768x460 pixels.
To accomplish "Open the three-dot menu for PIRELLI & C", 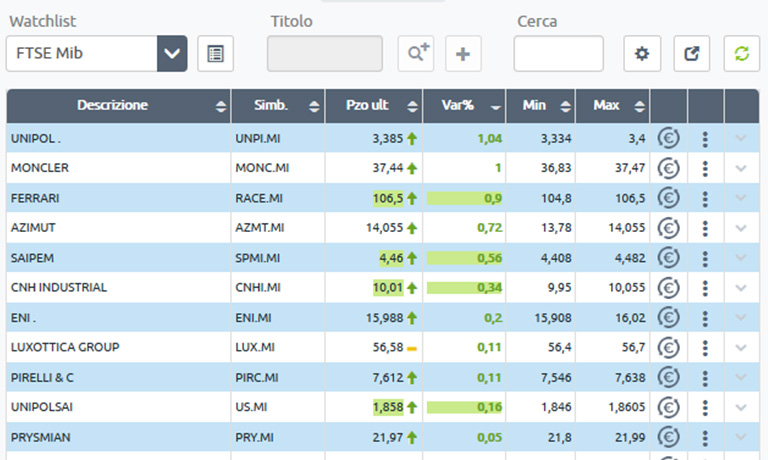I will 705,378.
